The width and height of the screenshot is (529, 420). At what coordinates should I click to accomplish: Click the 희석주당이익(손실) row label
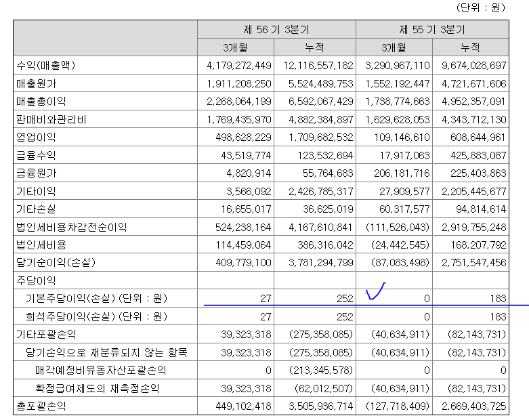(96, 316)
